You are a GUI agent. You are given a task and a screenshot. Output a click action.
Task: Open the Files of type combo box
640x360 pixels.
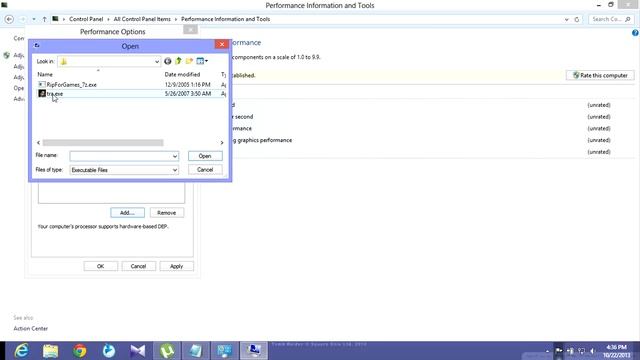click(124, 170)
